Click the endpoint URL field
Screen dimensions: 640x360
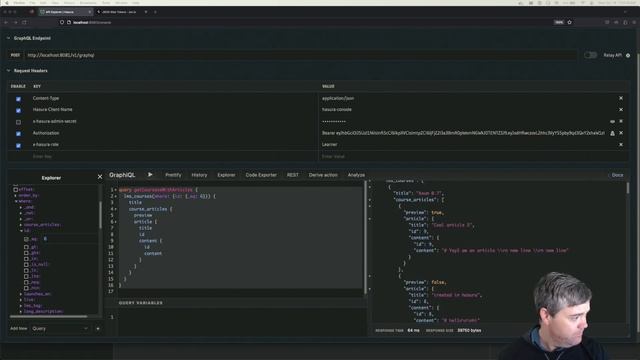point(301,55)
